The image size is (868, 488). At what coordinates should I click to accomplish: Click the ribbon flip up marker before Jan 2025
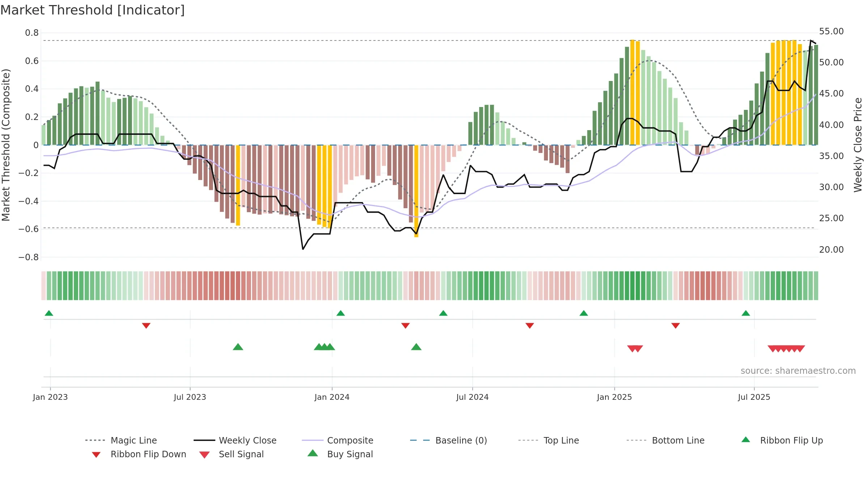point(584,313)
